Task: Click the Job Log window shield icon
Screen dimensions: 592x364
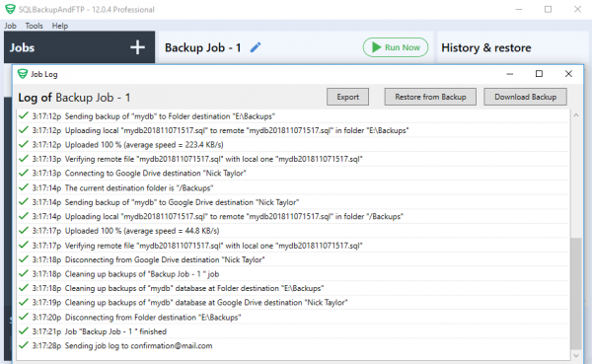Action: [x=23, y=74]
